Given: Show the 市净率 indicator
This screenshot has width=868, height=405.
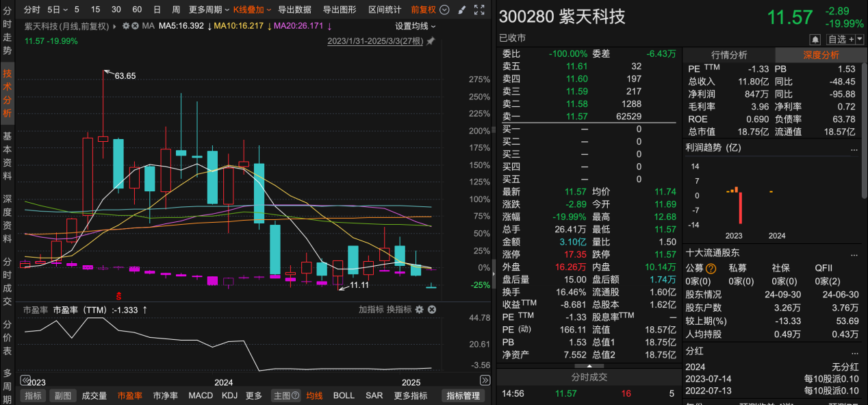Looking at the screenshot, I should point(165,395).
